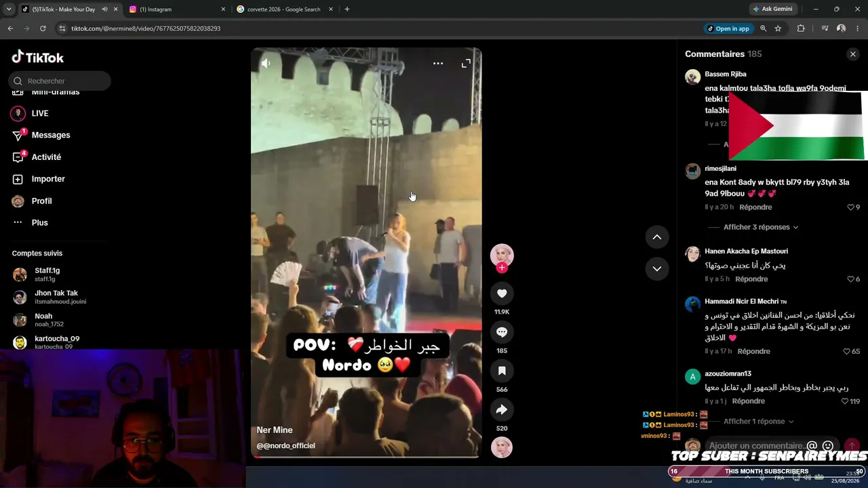Switch to the corvette 2026 Google Search tab
868x488 pixels.
pyautogui.click(x=285, y=9)
